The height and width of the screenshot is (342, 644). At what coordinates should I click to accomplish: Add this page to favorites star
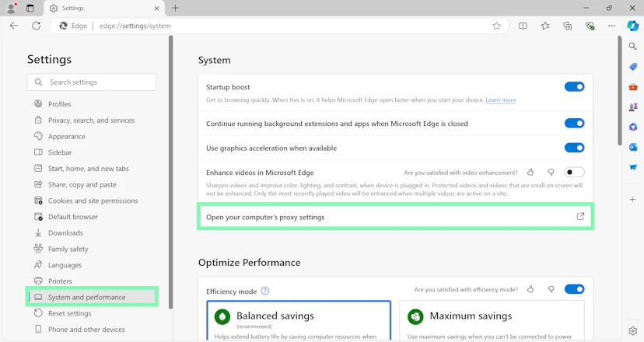coord(496,26)
